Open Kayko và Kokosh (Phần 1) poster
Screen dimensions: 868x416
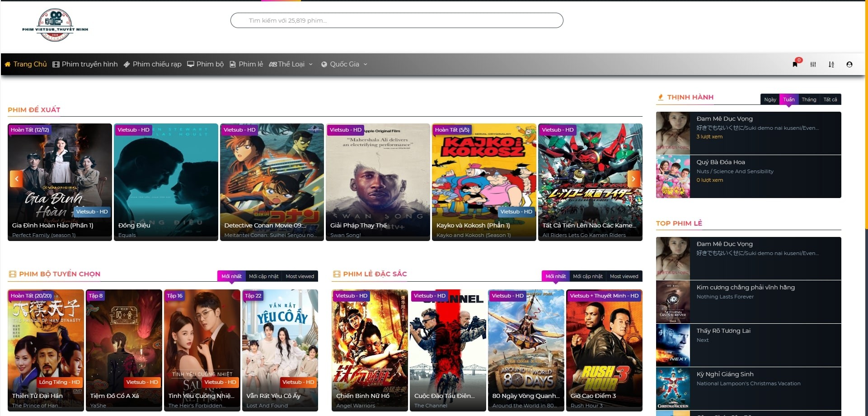484,182
